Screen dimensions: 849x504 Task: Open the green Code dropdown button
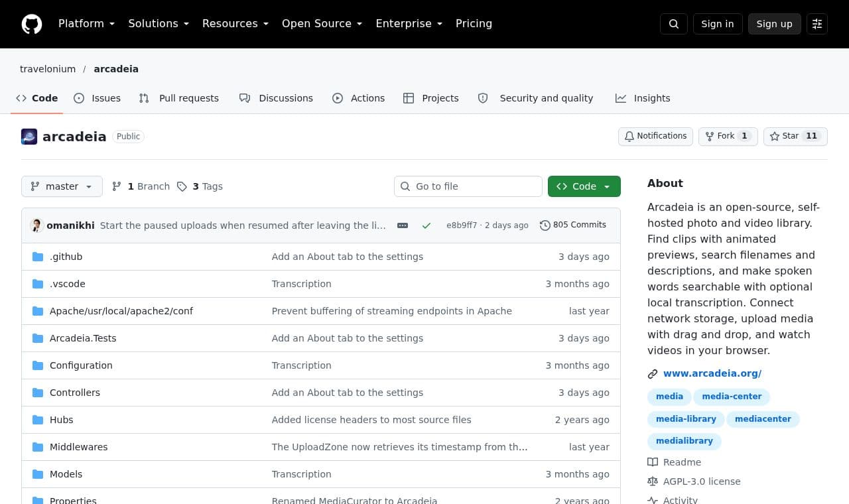(584, 186)
